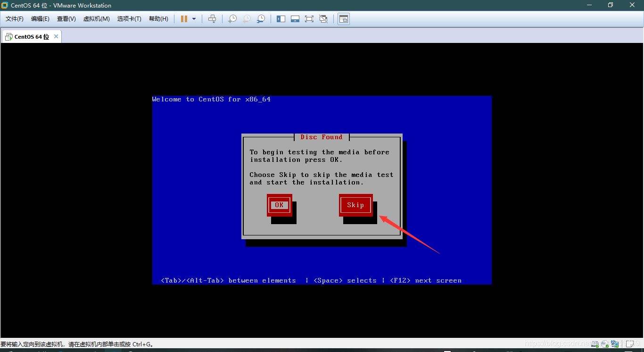Select the CentOS 64 位 tab
644x352 pixels.
pos(31,36)
